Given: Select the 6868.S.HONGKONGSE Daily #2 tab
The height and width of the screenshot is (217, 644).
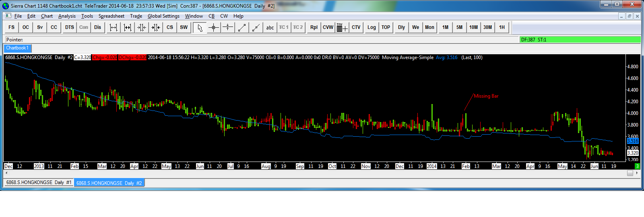Looking at the screenshot, I should click(109, 183).
